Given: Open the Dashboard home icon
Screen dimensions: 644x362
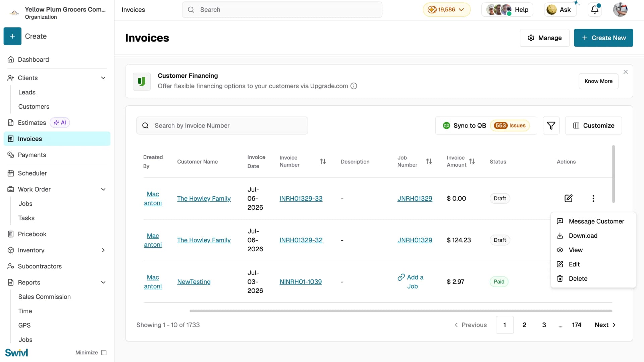Looking at the screenshot, I should 11,59.
